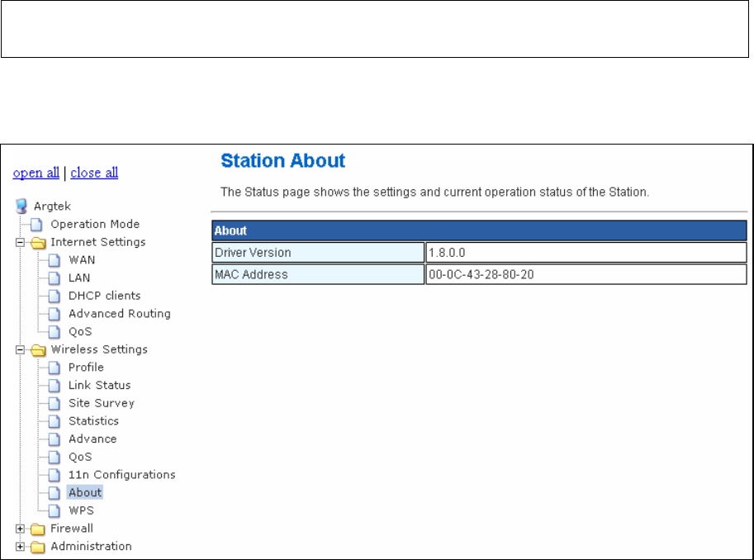Click the WPS page icon
754x560 pixels.
coord(55,511)
